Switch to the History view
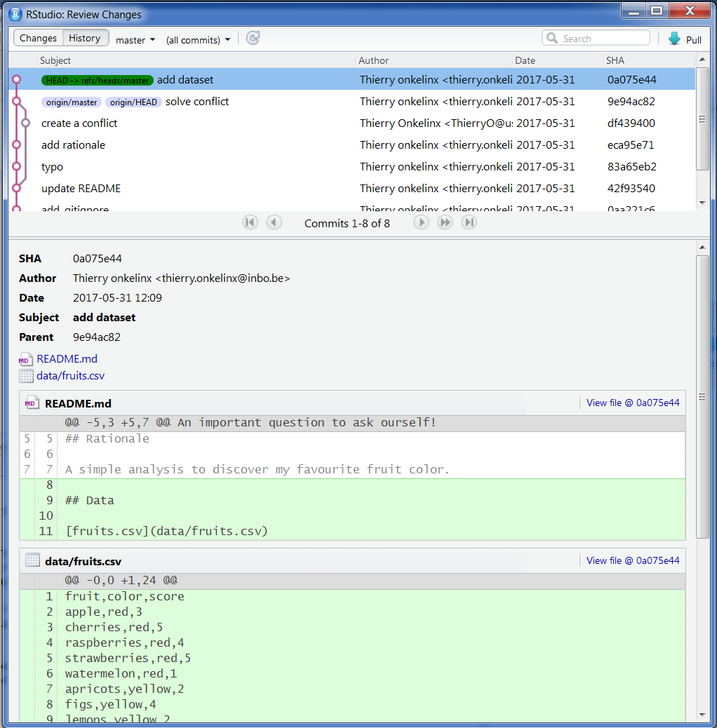Viewport: 717px width, 728px height. coord(85,39)
